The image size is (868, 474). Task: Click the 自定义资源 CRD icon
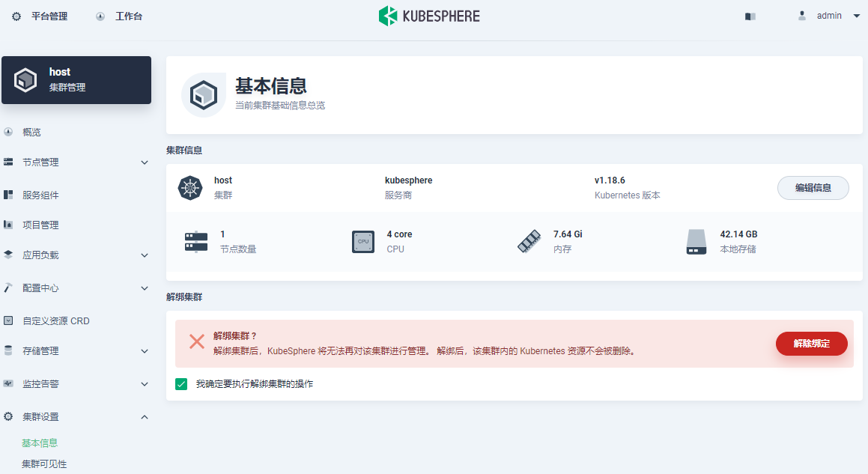(x=8, y=320)
